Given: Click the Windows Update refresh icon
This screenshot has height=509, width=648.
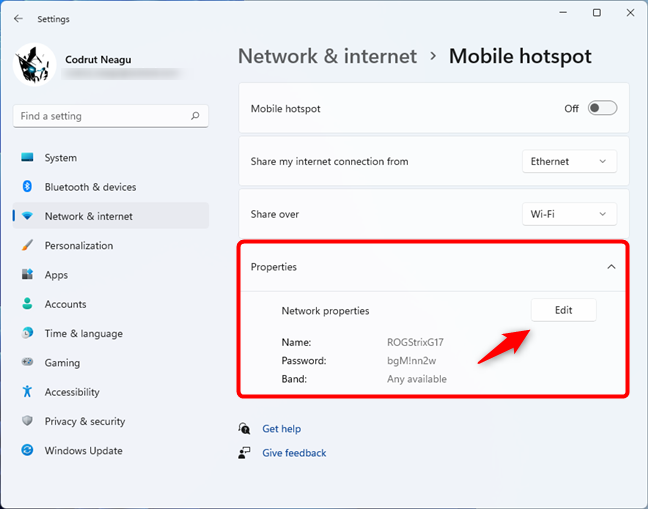Looking at the screenshot, I should (27, 450).
